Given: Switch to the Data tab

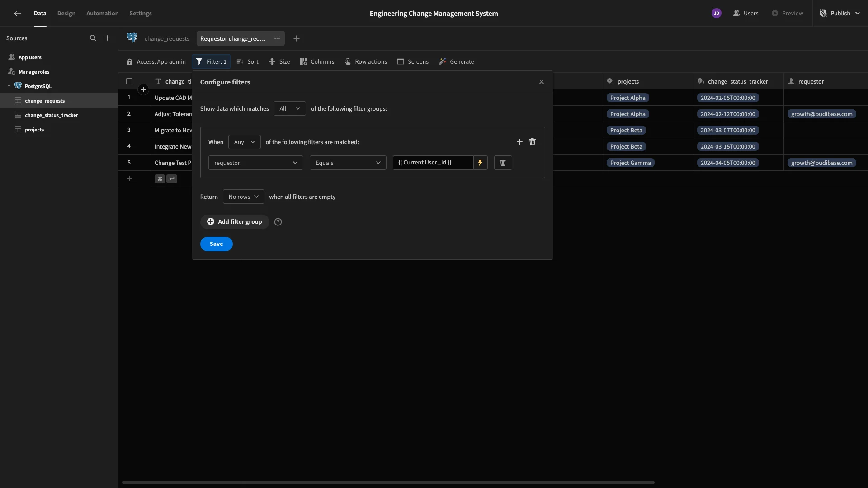Looking at the screenshot, I should (40, 14).
